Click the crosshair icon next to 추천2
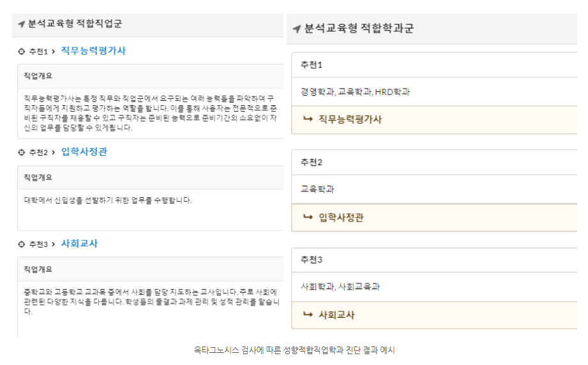 coord(21,153)
